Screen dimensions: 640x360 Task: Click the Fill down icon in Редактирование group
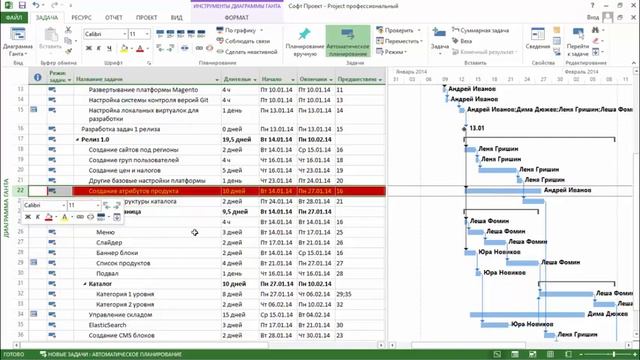(x=596, y=52)
